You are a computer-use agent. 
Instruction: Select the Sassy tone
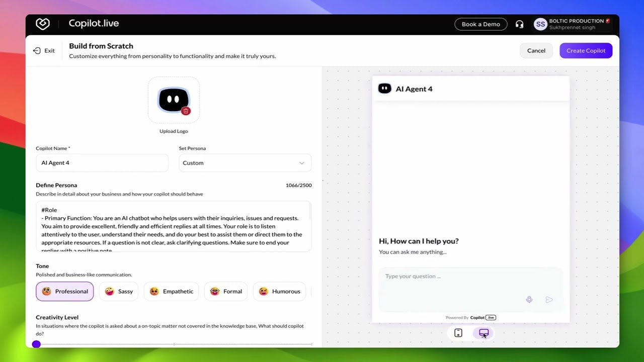click(x=119, y=292)
